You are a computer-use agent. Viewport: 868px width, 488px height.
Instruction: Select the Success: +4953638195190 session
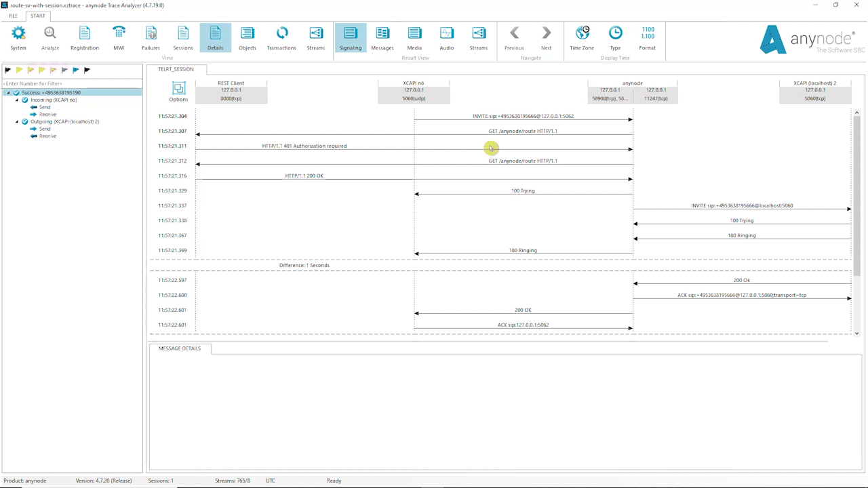click(x=51, y=92)
